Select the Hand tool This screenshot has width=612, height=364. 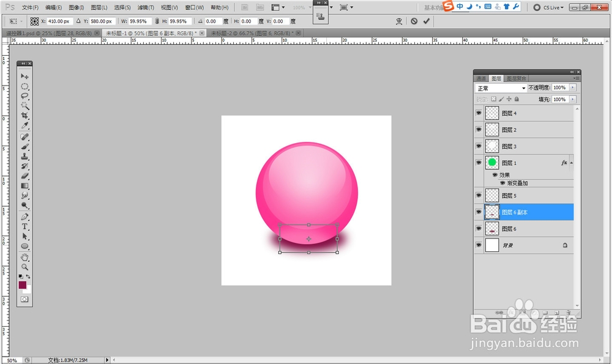[x=24, y=258]
